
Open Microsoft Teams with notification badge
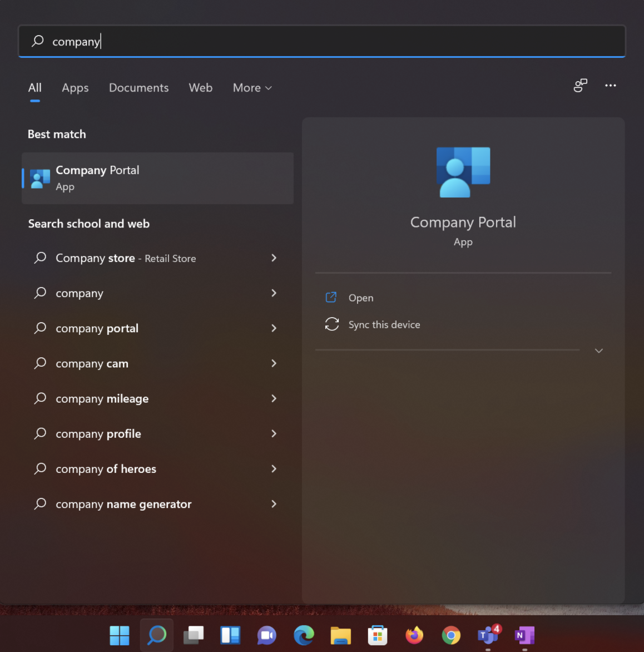pos(488,635)
